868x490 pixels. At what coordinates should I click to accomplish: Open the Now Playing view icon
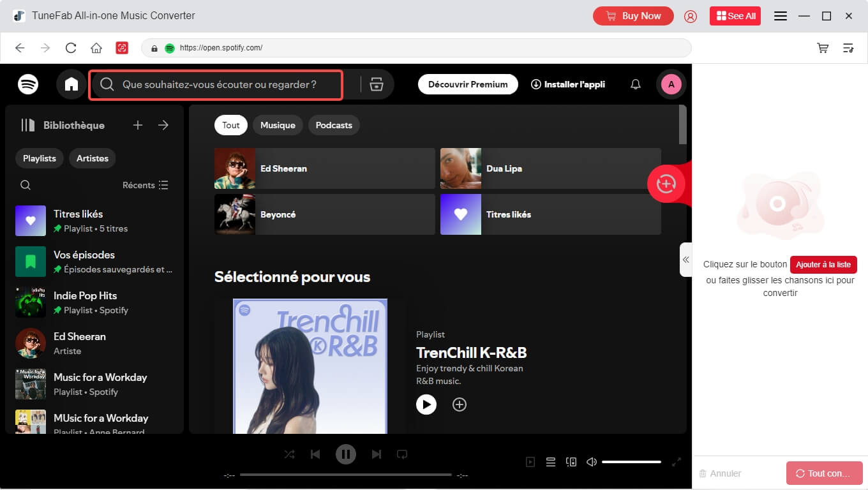(x=530, y=461)
